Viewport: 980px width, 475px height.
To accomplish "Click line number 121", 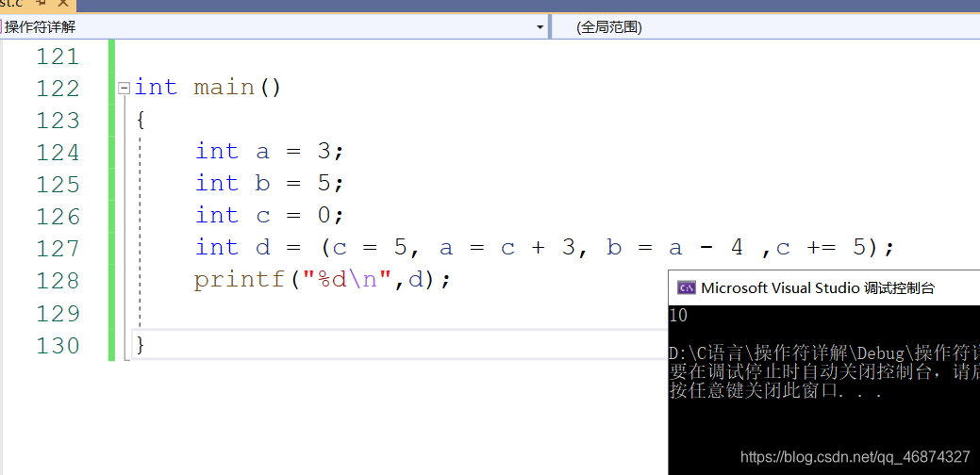I will click(58, 57).
